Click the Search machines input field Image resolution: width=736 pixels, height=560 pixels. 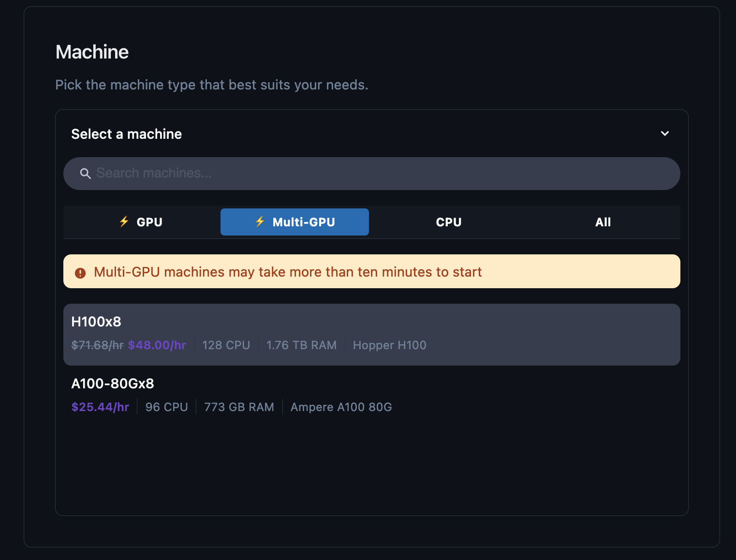(371, 173)
